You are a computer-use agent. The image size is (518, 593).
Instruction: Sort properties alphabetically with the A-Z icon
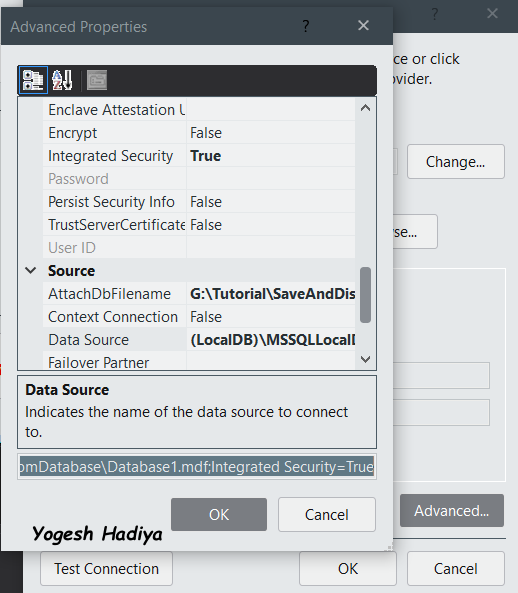coord(62,80)
